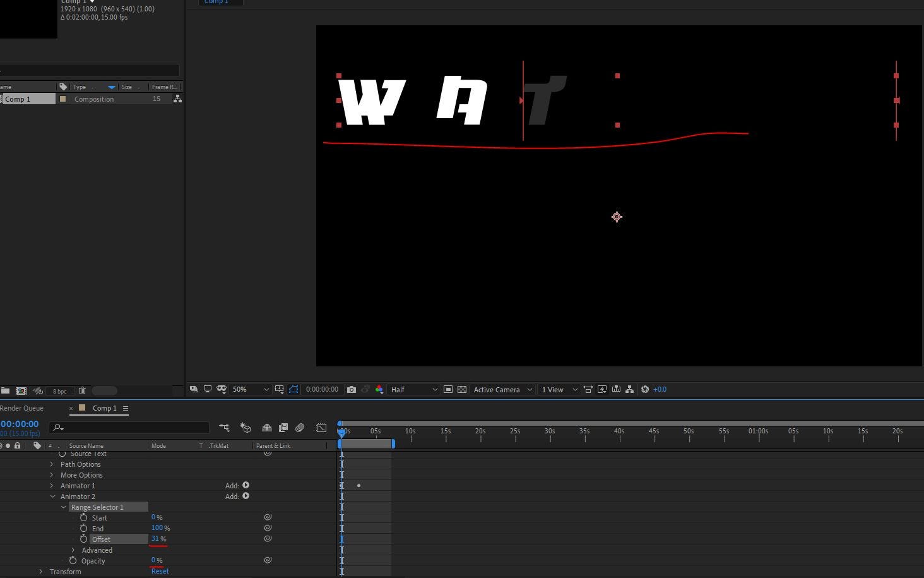Click the delete trash icon in Project panel
Viewport: 924px width, 578px height.
(82, 390)
